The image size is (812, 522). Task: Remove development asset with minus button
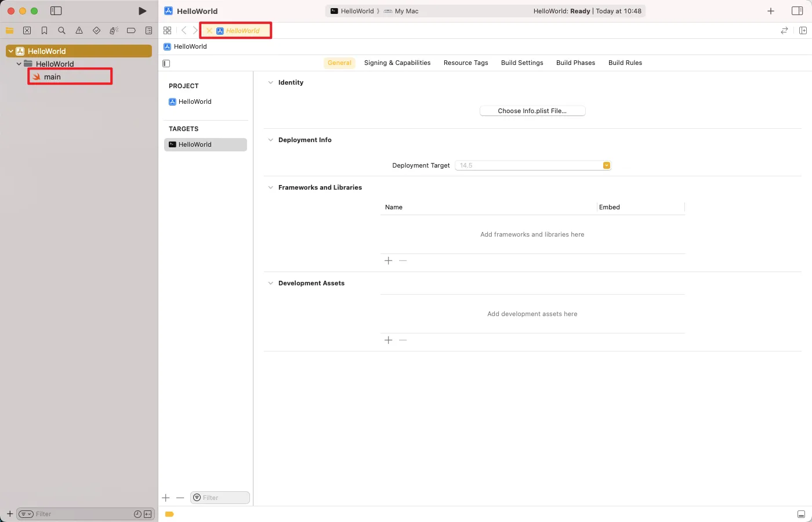point(403,340)
